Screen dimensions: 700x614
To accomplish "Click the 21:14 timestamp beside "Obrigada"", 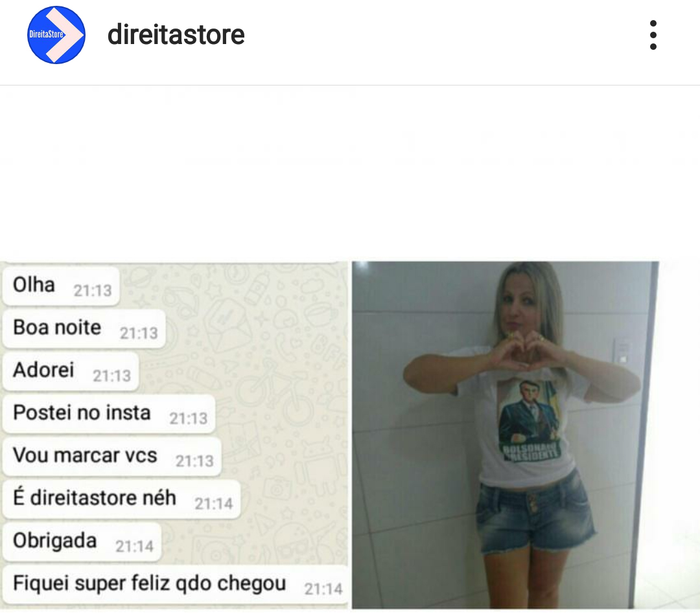I will pyautogui.click(x=134, y=547).
